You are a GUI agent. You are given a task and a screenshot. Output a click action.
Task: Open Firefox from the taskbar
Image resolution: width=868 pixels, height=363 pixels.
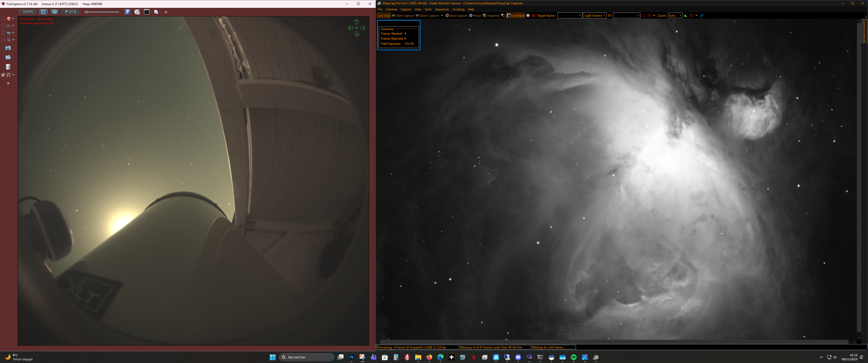click(x=429, y=357)
